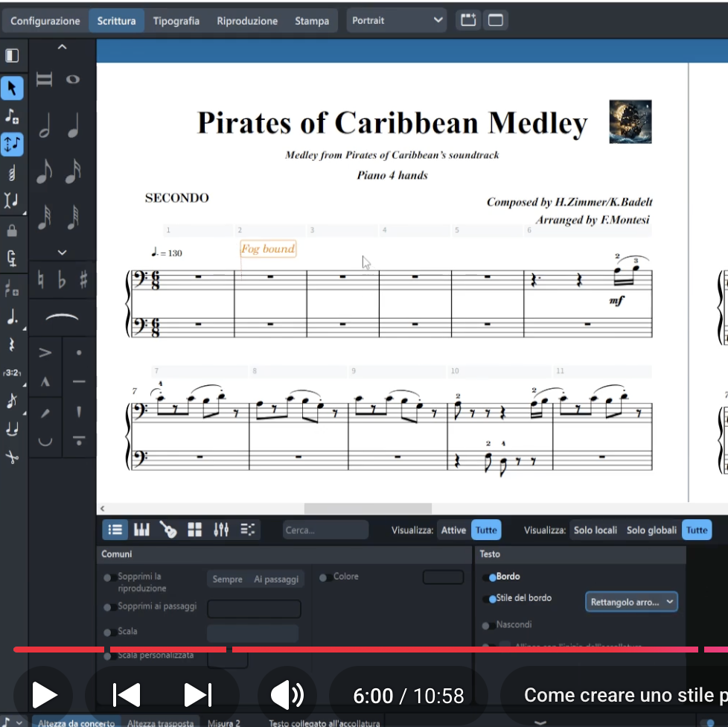Image resolution: width=728 pixels, height=727 pixels.
Task: Expand note durations with the down chevron
Action: point(62,253)
